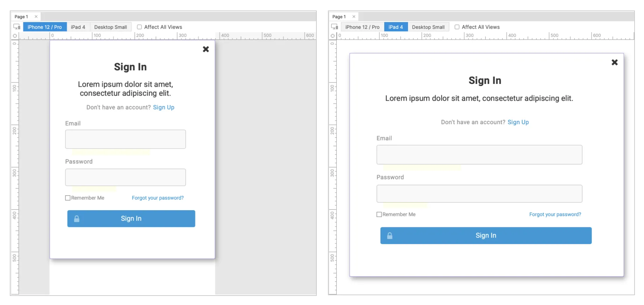
Task: Close the Page 1 tab in the left pane
Action: (x=36, y=17)
